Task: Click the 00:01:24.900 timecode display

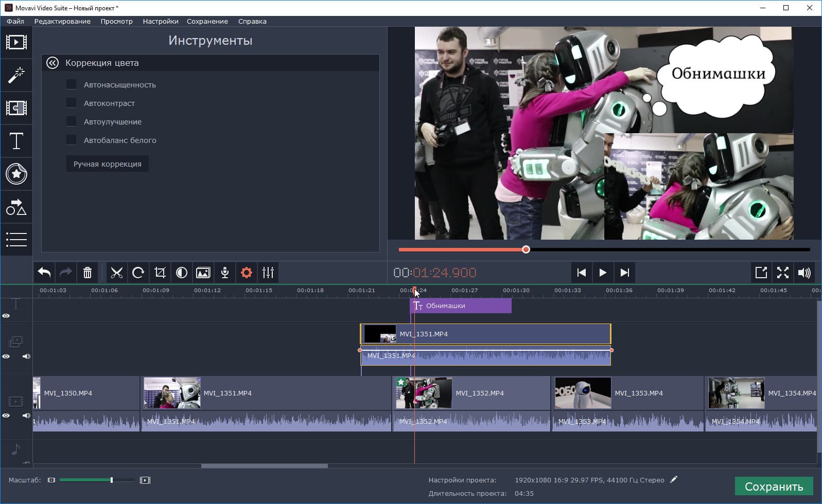Action: point(435,273)
